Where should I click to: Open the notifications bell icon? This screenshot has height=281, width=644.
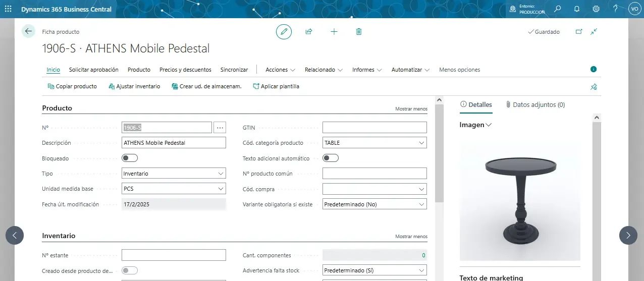577,9
